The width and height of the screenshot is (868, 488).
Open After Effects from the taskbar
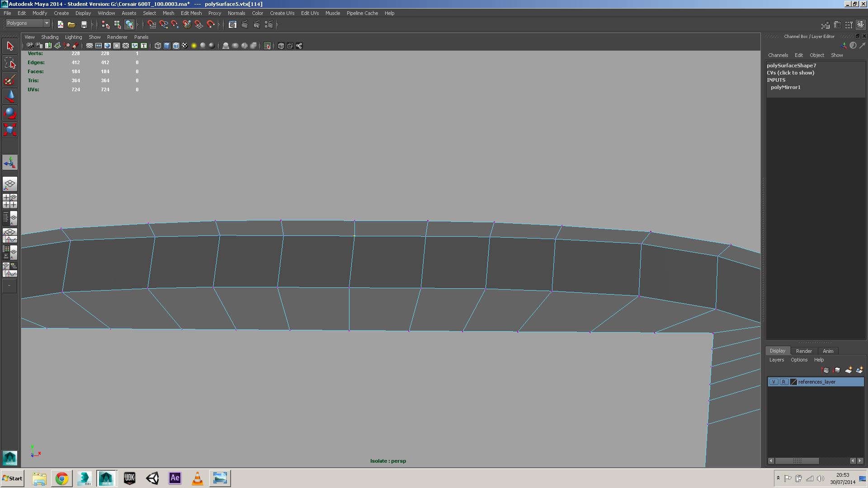(175, 479)
